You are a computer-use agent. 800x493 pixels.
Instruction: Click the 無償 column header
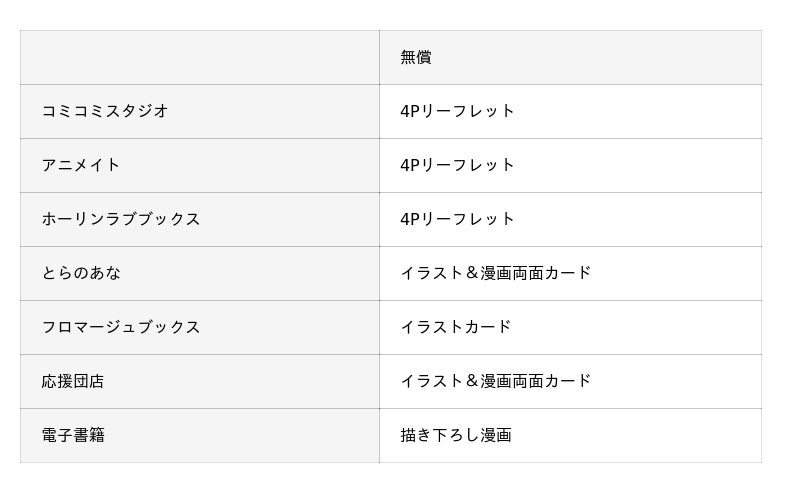[x=416, y=57]
